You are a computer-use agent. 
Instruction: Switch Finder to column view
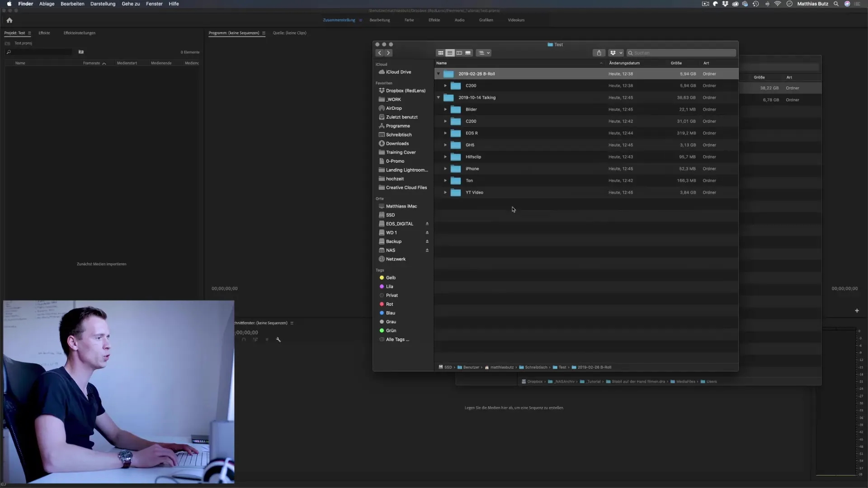[459, 53]
